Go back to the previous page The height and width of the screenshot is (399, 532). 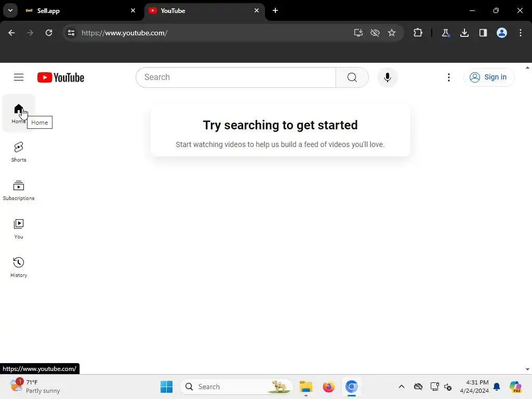11,33
